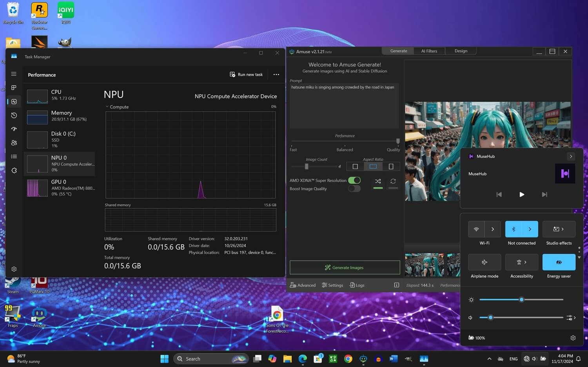
Task: Choose the landscape aspect ratio option
Action: 373,166
